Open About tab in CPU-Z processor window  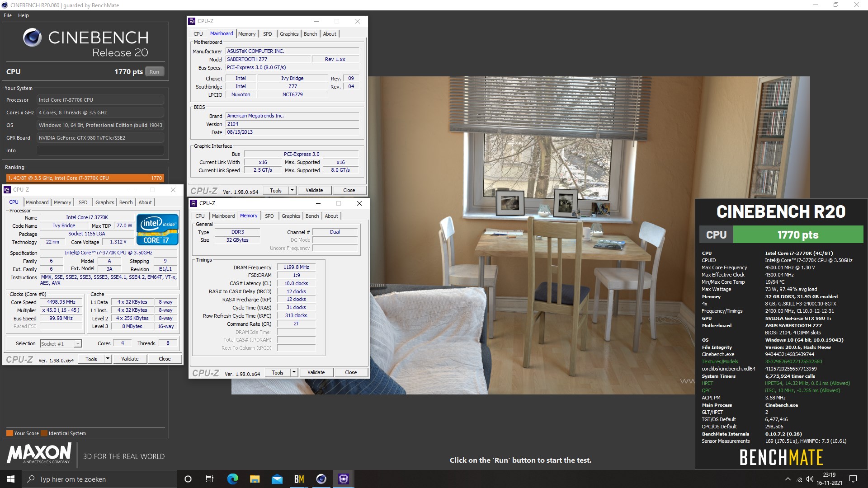pyautogui.click(x=145, y=202)
